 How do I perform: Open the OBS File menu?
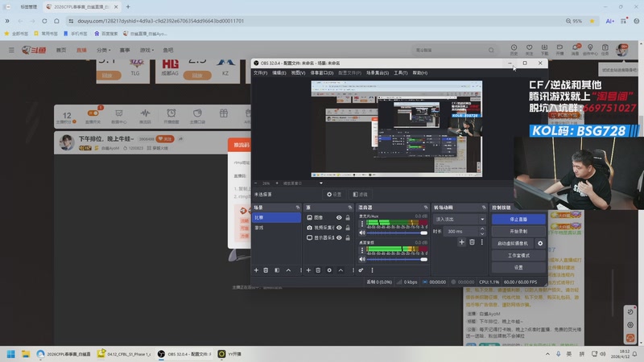(x=260, y=72)
